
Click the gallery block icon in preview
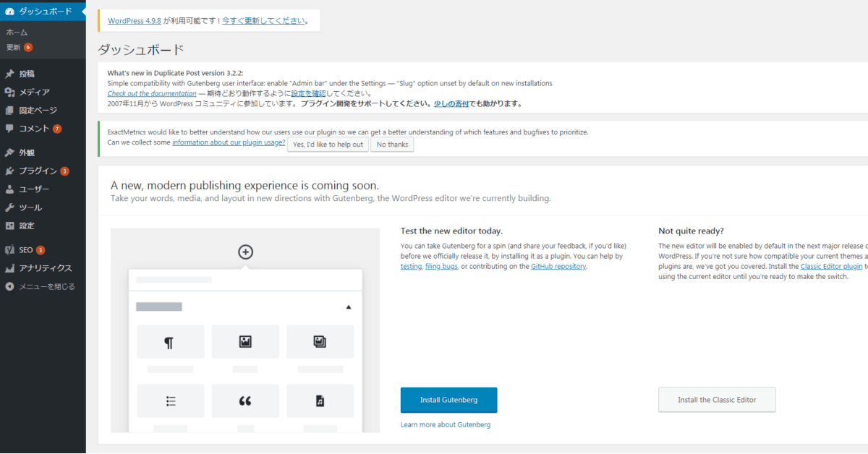click(x=320, y=342)
